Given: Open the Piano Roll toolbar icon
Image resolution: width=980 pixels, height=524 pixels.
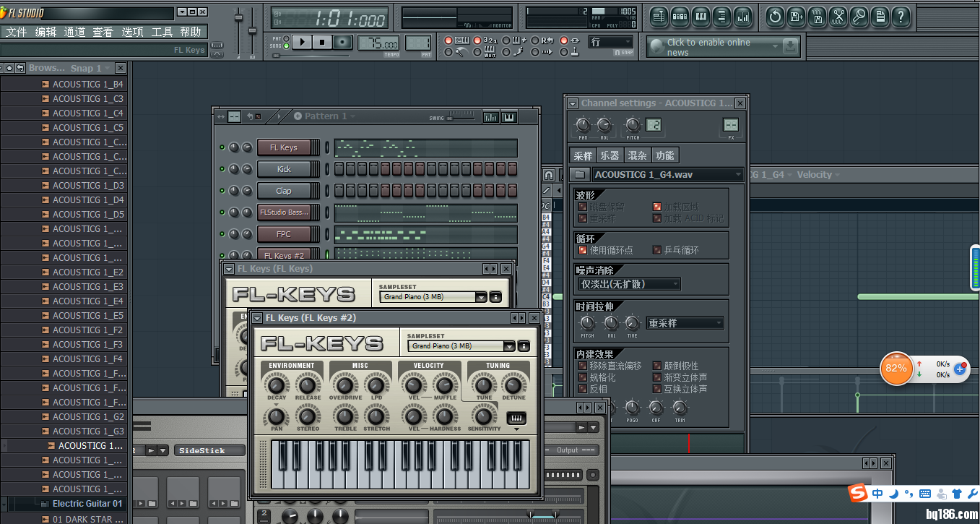Looking at the screenshot, I should (x=701, y=16).
